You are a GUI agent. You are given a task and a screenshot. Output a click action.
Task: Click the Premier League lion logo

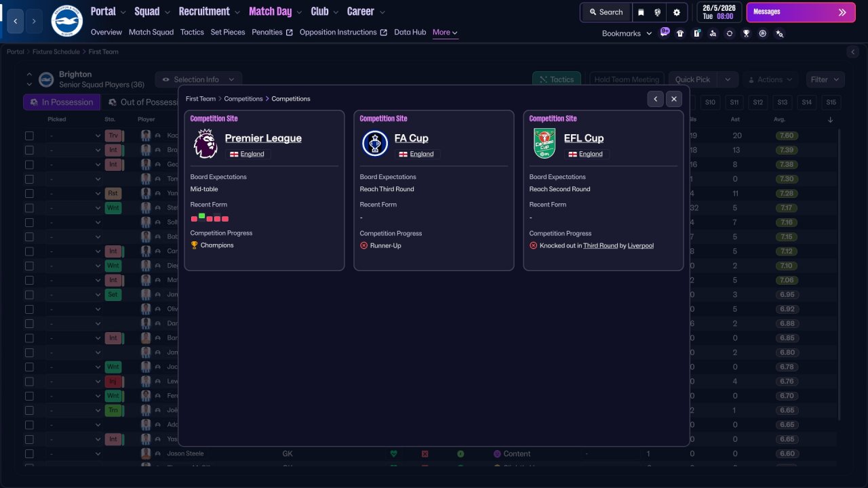pyautogui.click(x=205, y=144)
